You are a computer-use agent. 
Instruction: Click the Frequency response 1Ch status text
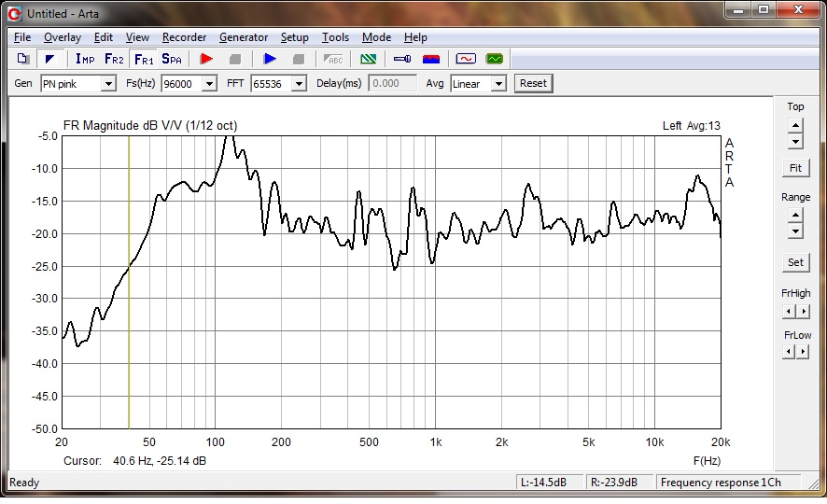click(721, 483)
